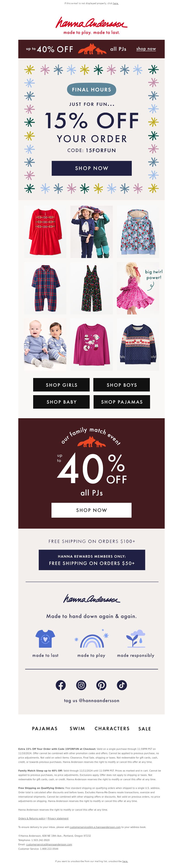
Task: Open the PAJAMAS footer menu item
Action: coord(45,729)
